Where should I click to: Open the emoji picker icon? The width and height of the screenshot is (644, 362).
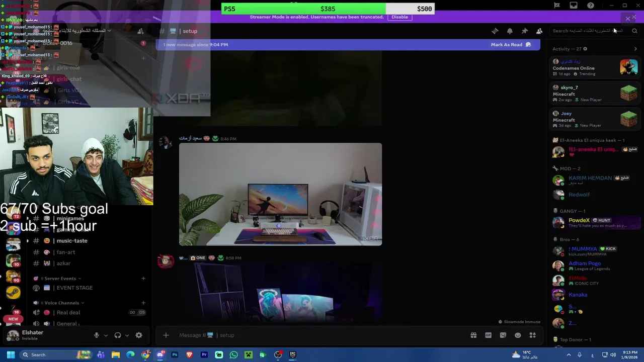pos(518,335)
